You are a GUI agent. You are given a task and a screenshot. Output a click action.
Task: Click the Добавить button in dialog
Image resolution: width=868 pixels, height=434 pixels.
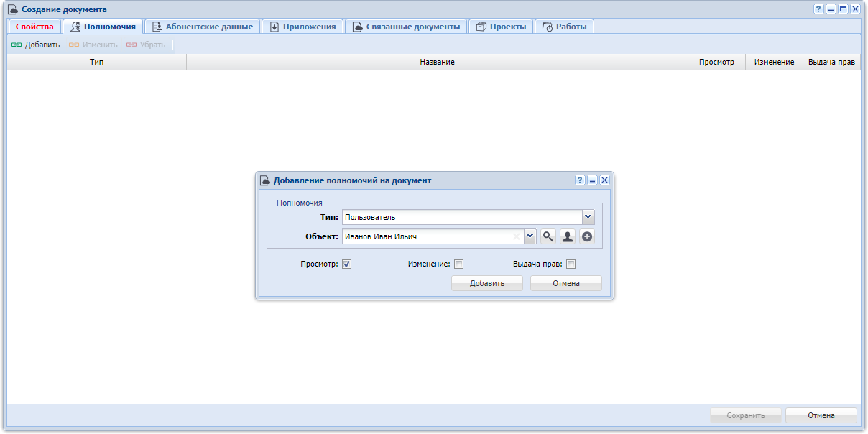tap(487, 283)
